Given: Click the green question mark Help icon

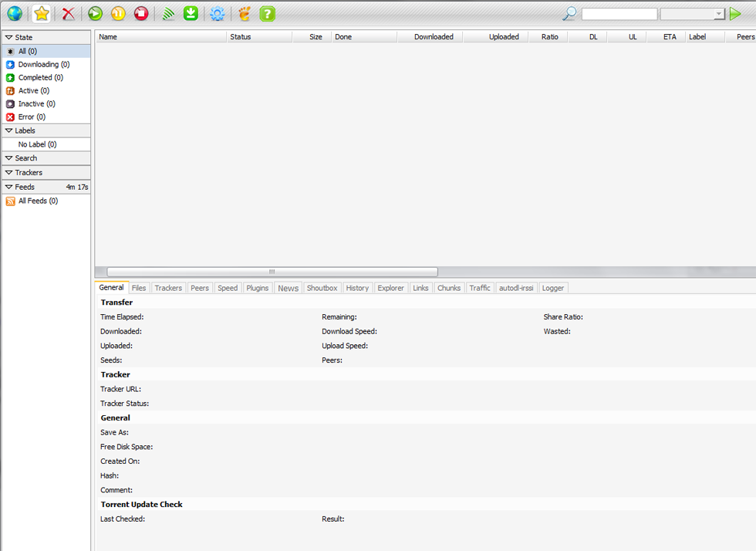Looking at the screenshot, I should click(x=267, y=13).
